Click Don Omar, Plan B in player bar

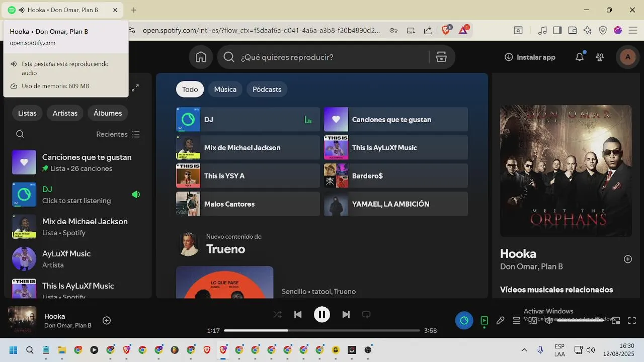(x=68, y=325)
